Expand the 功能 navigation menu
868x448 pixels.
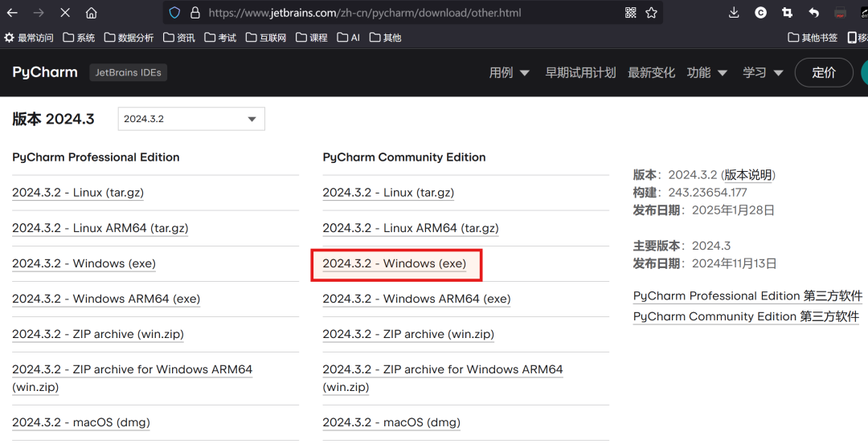point(707,72)
